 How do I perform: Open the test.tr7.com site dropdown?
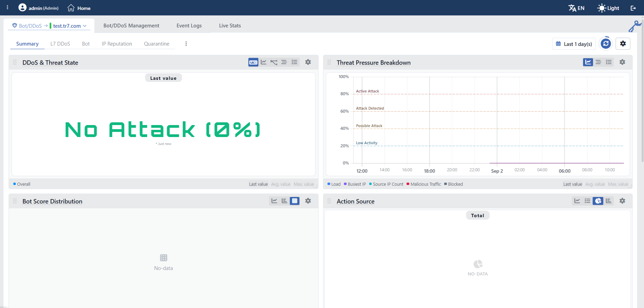[69, 26]
